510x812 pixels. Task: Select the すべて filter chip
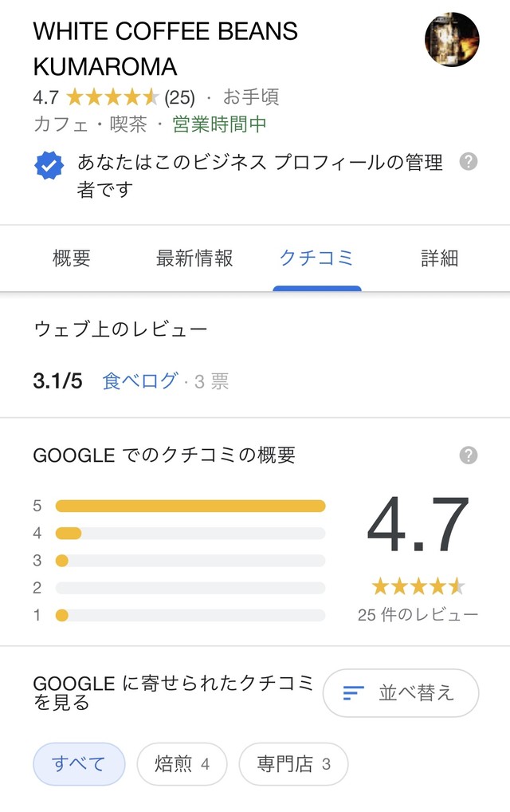[x=79, y=764]
